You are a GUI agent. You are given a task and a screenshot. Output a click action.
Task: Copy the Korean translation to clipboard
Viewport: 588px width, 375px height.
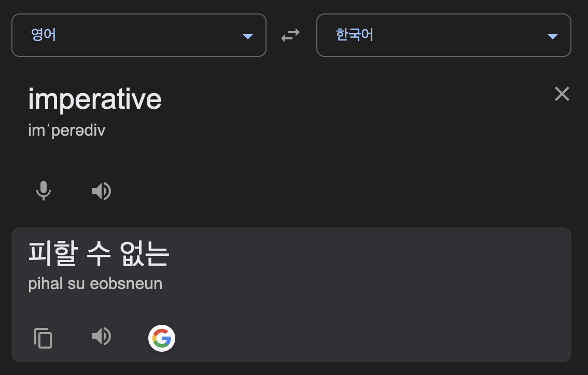coord(44,338)
